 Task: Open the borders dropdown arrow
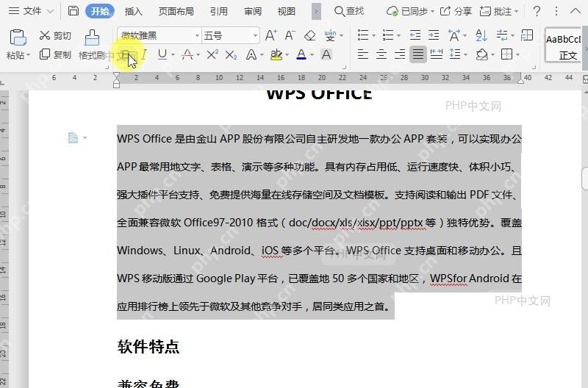518,55
